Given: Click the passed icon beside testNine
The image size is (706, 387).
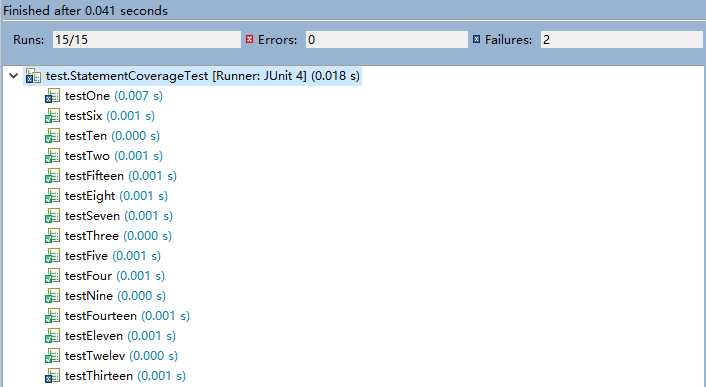Looking at the screenshot, I should (52, 296).
